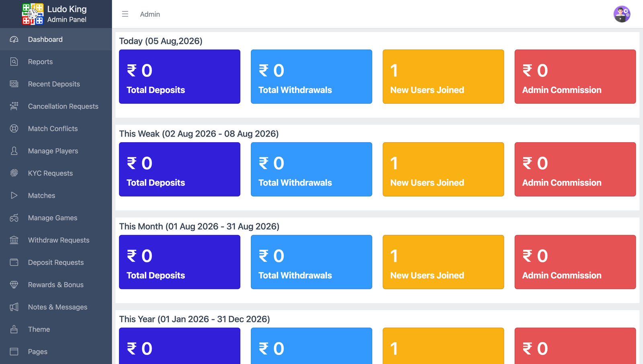Image resolution: width=643 pixels, height=364 pixels.
Task: Click the Cancellation Requests icon
Action: click(14, 106)
